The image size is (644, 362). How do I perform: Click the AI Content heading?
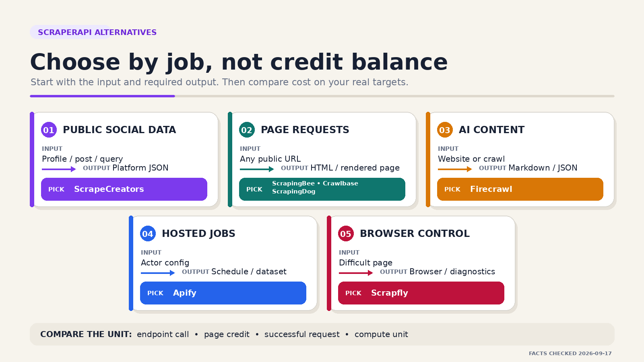click(x=491, y=130)
